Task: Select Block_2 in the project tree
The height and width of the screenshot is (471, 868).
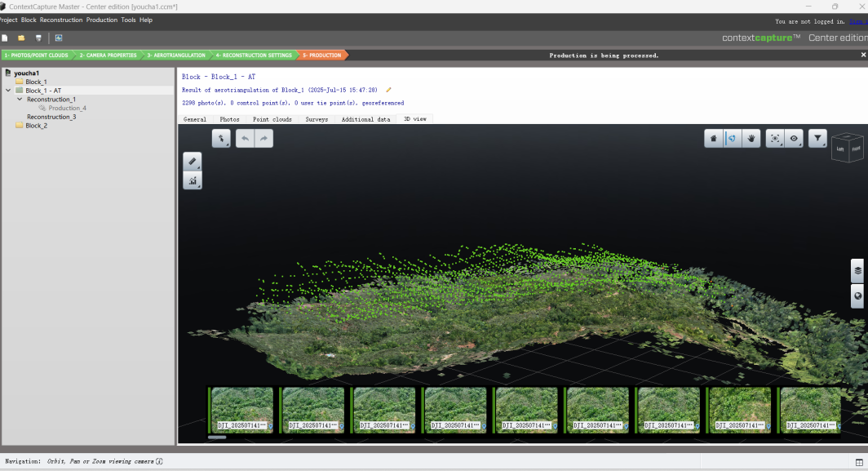Action: pos(36,126)
